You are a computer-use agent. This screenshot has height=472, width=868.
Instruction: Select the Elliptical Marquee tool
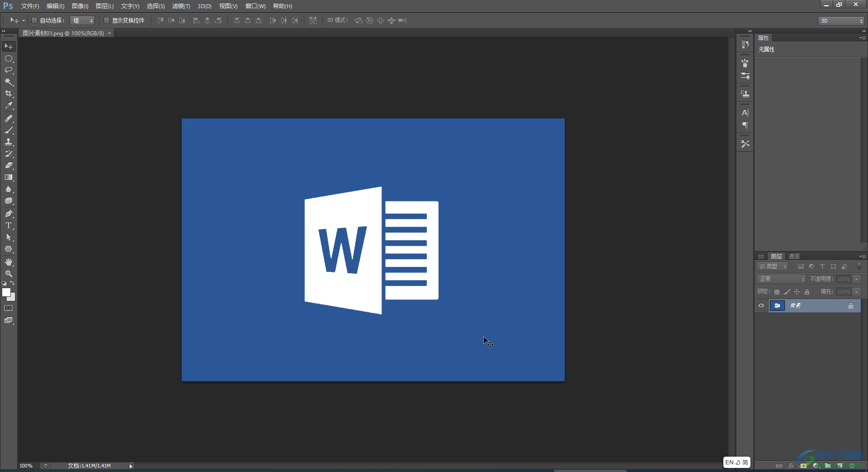(x=9, y=58)
